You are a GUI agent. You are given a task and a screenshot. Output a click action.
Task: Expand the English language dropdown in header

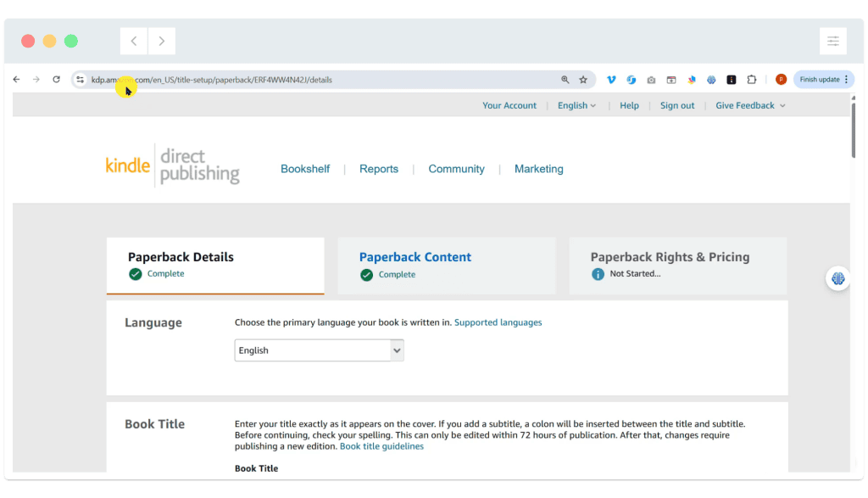tap(576, 105)
